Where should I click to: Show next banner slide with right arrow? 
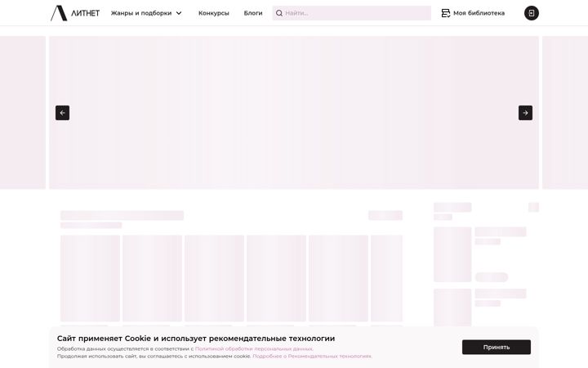[525, 113]
